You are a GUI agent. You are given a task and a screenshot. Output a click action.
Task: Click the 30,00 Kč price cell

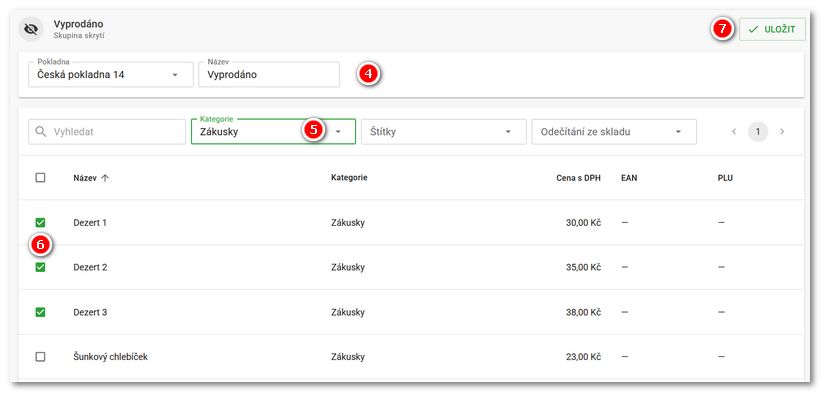click(583, 222)
